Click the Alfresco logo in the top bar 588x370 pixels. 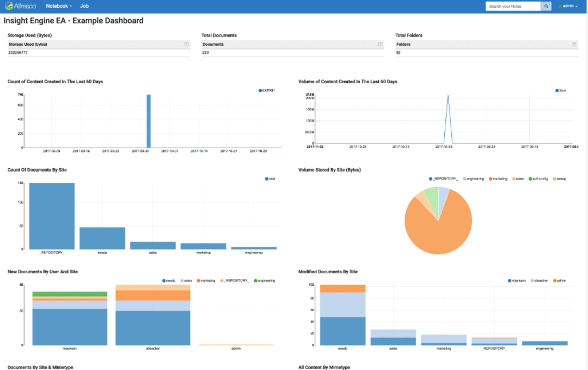pos(20,6)
